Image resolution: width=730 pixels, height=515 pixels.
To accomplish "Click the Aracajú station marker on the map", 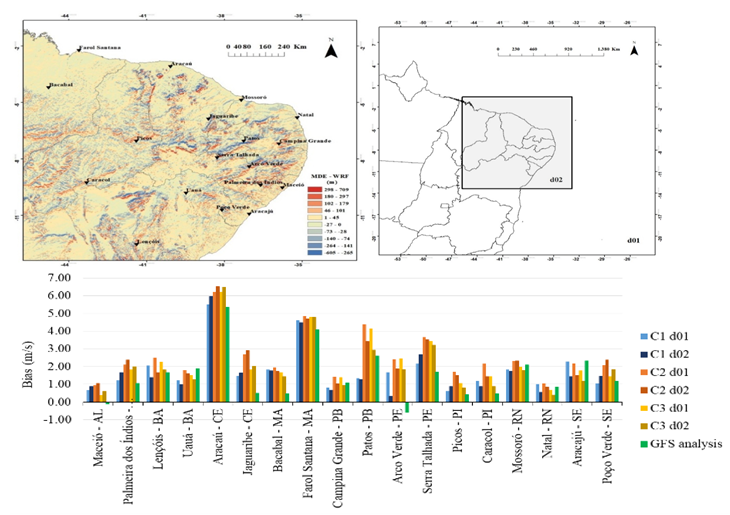I will coord(250,213).
